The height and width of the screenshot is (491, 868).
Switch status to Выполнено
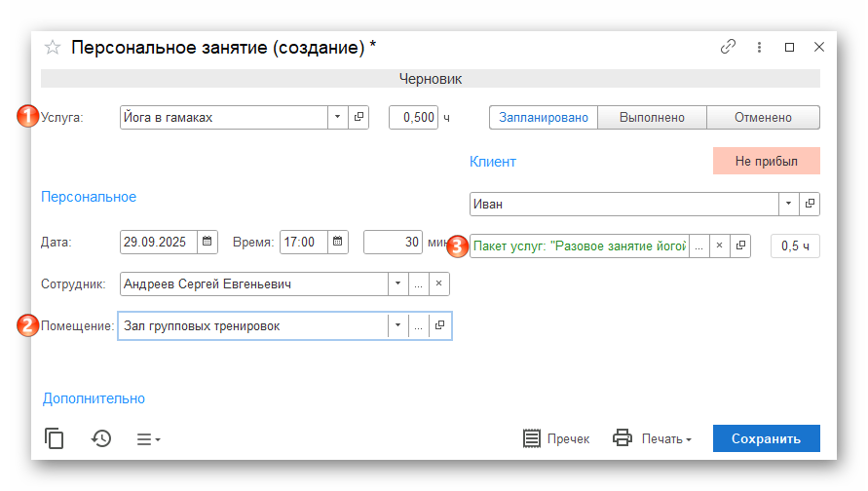652,117
